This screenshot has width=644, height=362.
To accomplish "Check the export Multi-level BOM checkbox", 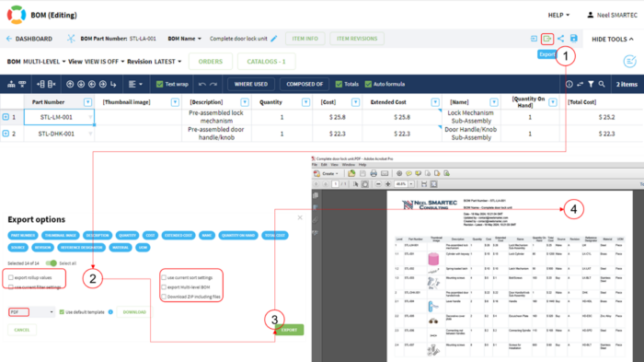I will 164,287.
